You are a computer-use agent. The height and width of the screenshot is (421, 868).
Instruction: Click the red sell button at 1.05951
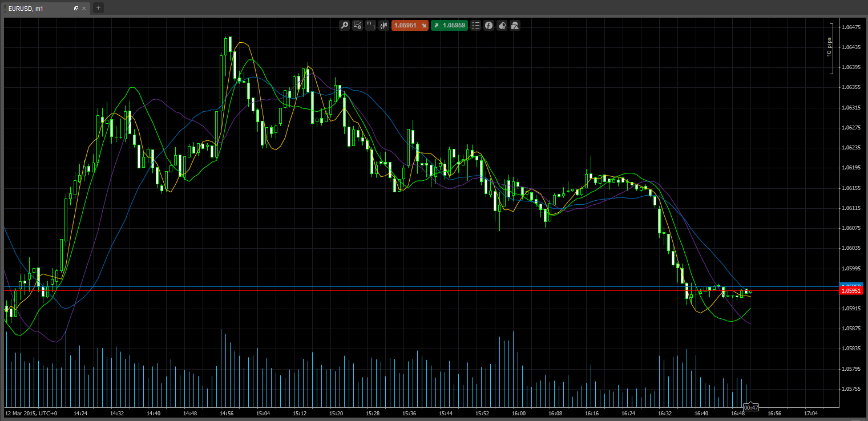[x=410, y=25]
